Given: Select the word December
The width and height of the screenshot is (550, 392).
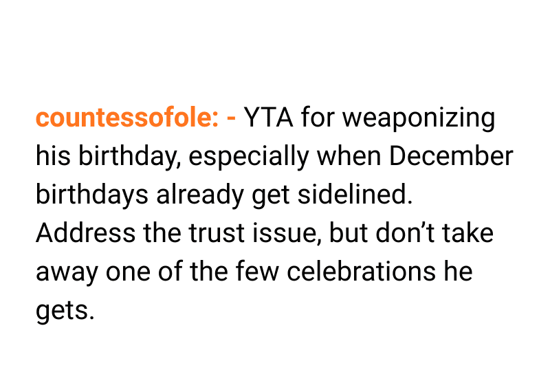Looking at the screenshot, I should (451, 157).
